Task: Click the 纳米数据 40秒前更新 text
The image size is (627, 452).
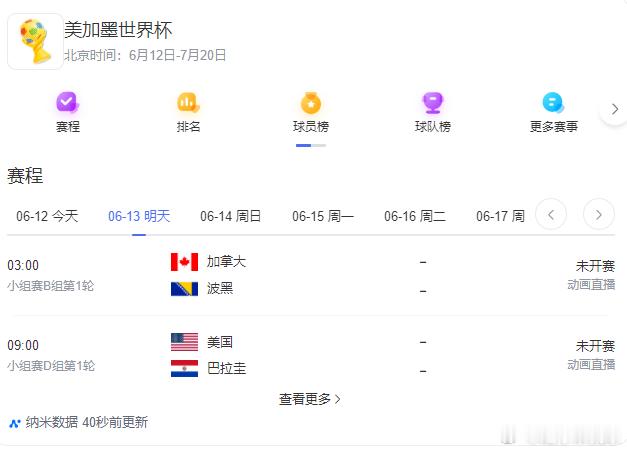Action: coord(87,422)
